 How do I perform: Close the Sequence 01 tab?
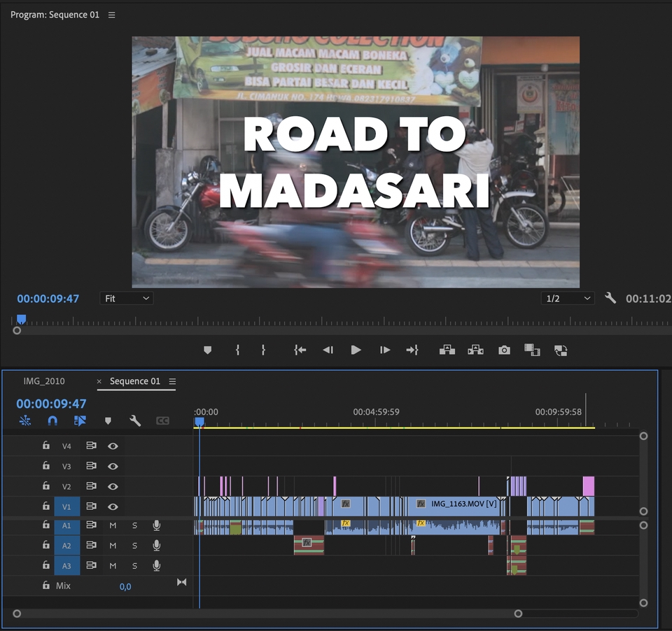point(99,381)
